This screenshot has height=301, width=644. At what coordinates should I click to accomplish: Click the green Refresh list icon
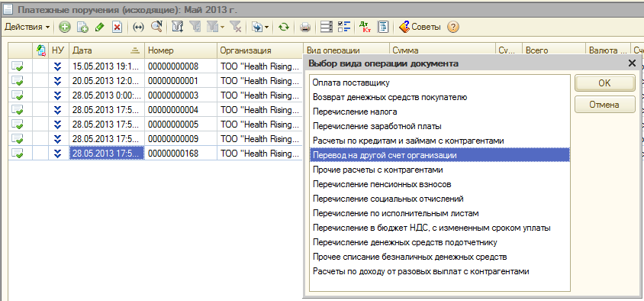coord(283,28)
